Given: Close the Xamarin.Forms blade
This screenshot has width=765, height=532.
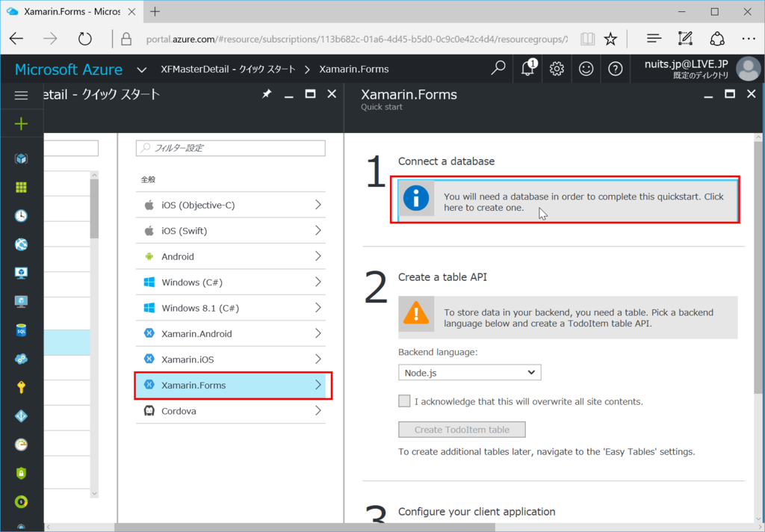Looking at the screenshot, I should coord(752,93).
